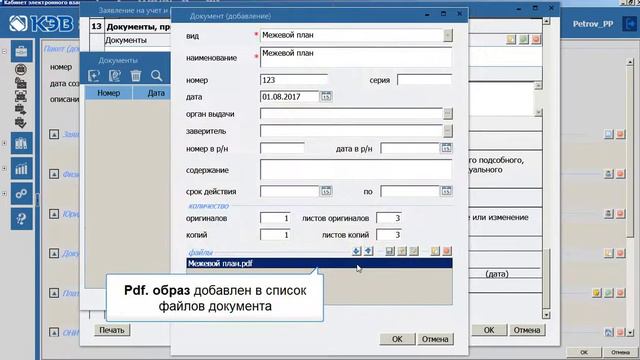Screen dimensions: 640x360
Task: Click the briefcase with checkmark sidebar icon
Action: [21, 122]
